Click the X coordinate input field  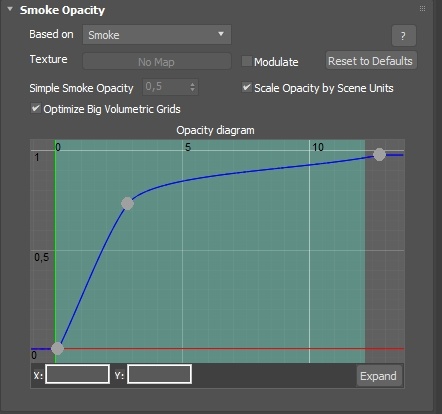[x=77, y=374]
